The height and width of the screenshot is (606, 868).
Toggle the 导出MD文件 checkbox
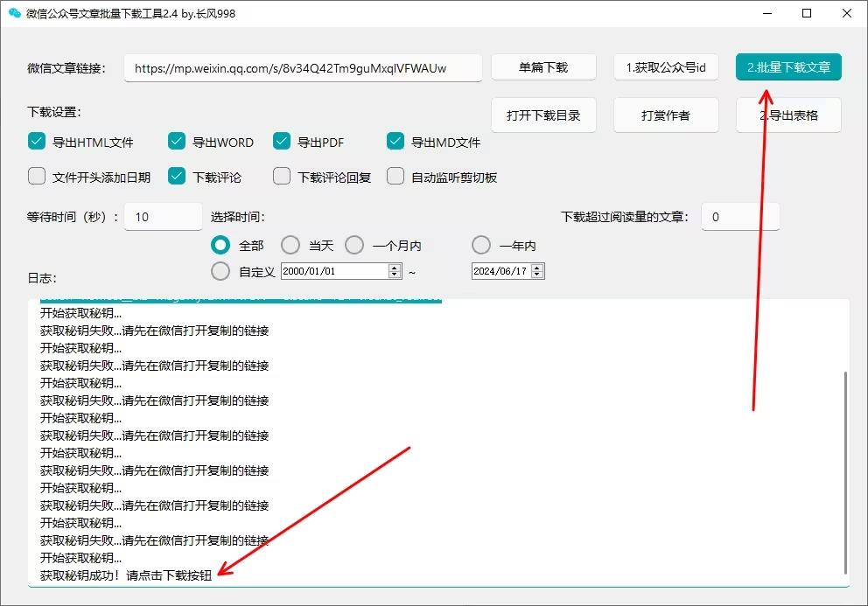click(395, 142)
